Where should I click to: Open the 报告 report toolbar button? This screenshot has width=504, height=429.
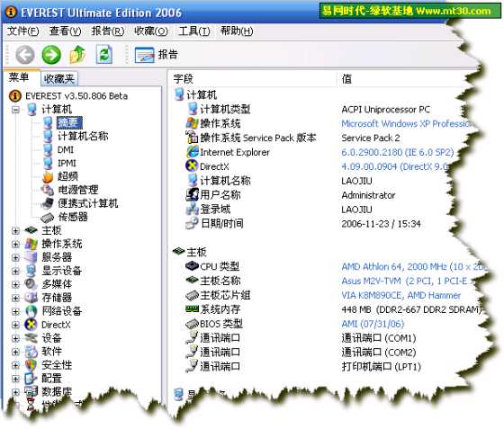[x=157, y=55]
